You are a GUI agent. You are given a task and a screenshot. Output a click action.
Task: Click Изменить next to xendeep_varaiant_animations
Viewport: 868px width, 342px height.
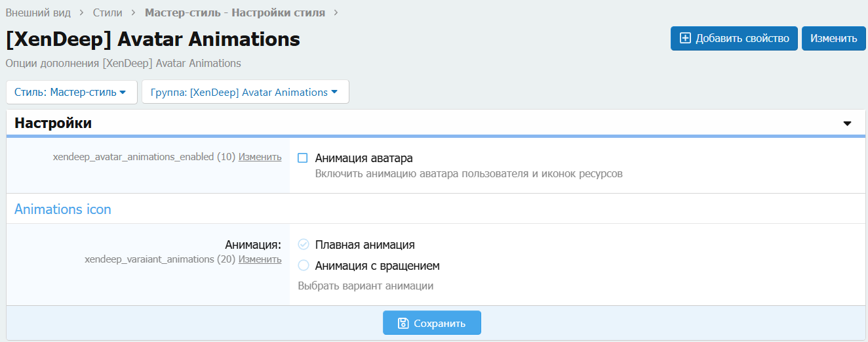(260, 259)
